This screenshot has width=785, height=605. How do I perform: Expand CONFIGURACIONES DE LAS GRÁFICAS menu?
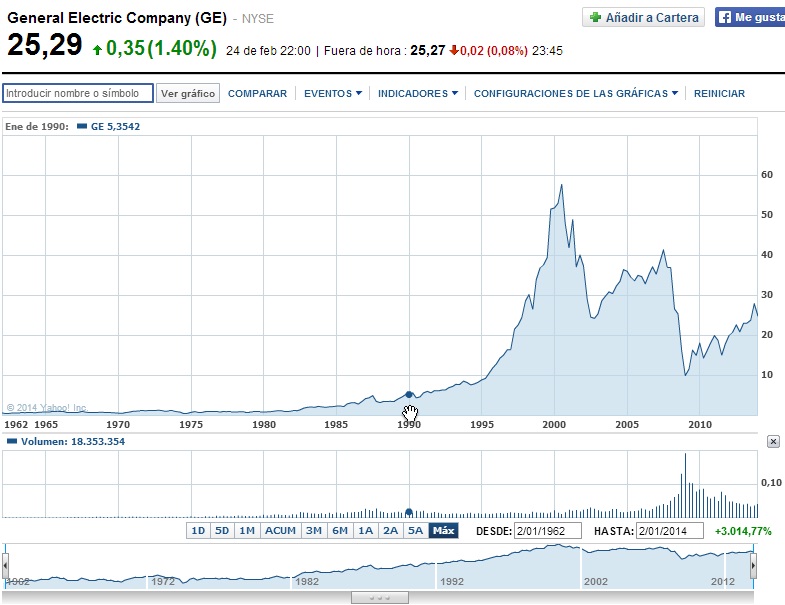[576, 93]
